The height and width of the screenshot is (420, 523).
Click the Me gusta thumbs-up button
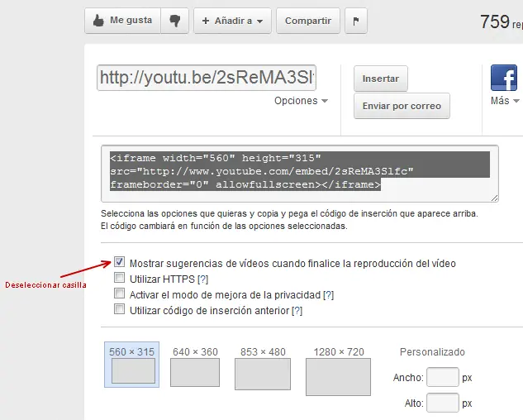(x=123, y=21)
